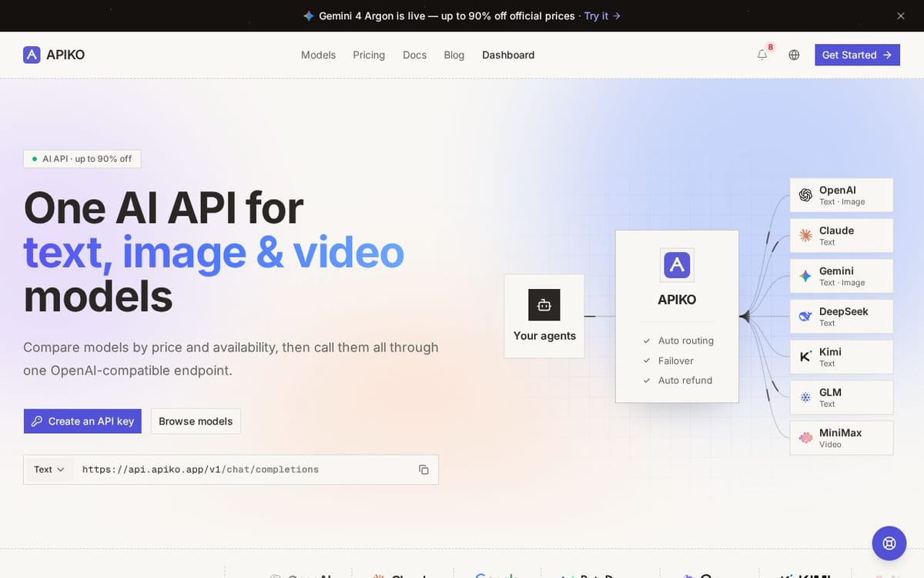Click the GLM provider name

pyautogui.click(x=830, y=392)
